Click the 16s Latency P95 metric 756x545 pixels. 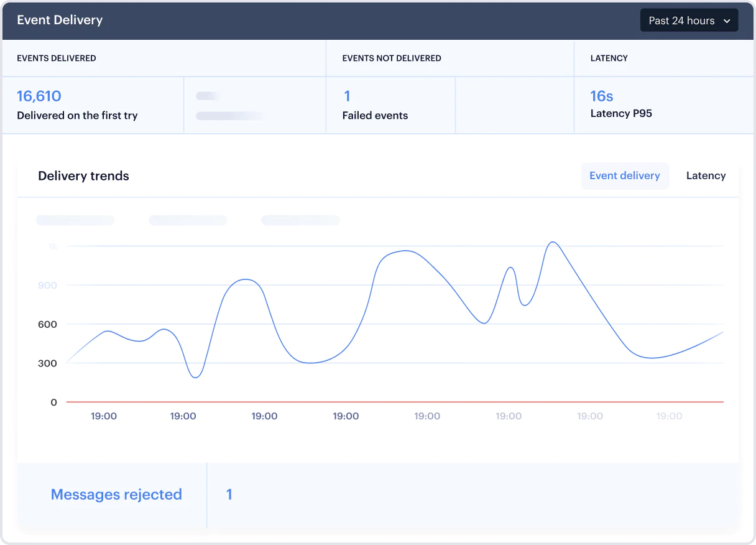coord(601,96)
